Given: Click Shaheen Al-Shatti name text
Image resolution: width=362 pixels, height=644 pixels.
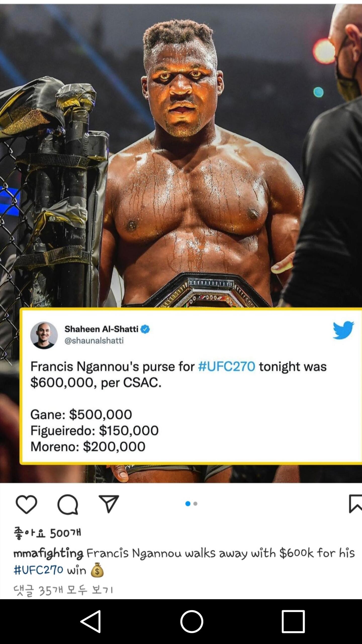Looking at the screenshot, I should [102, 329].
